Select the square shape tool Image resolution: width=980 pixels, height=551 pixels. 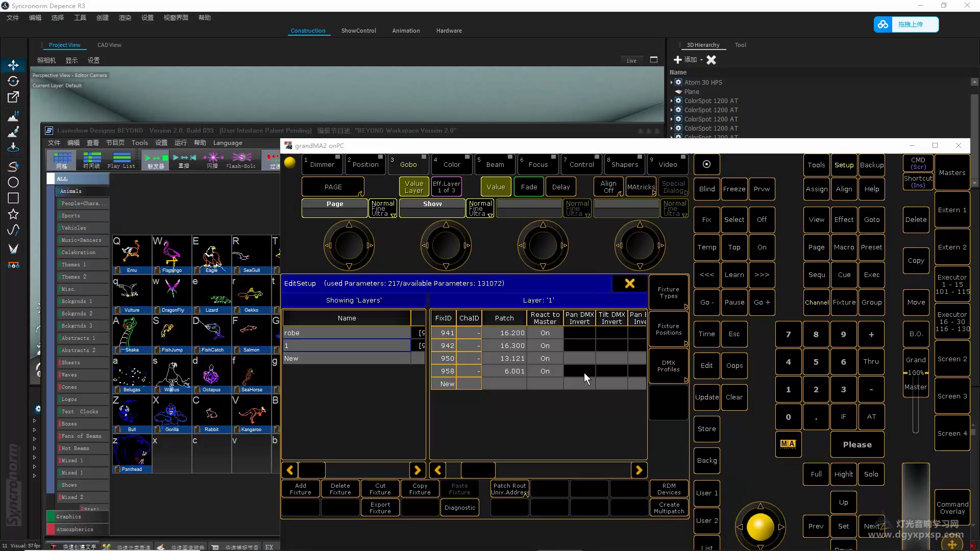(13, 198)
